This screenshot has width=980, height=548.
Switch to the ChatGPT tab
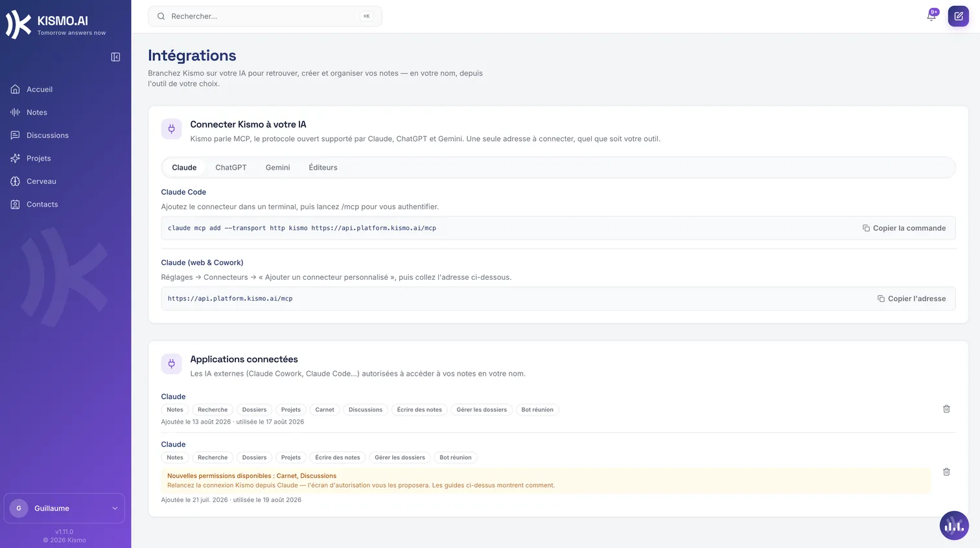pos(231,167)
